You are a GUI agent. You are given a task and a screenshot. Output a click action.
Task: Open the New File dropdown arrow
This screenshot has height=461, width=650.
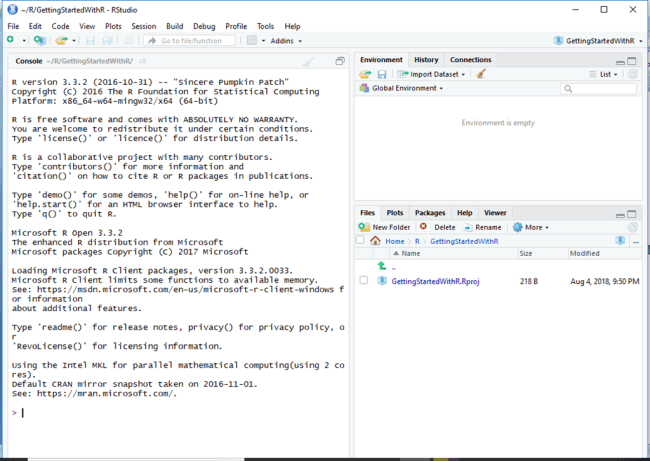click(24, 41)
